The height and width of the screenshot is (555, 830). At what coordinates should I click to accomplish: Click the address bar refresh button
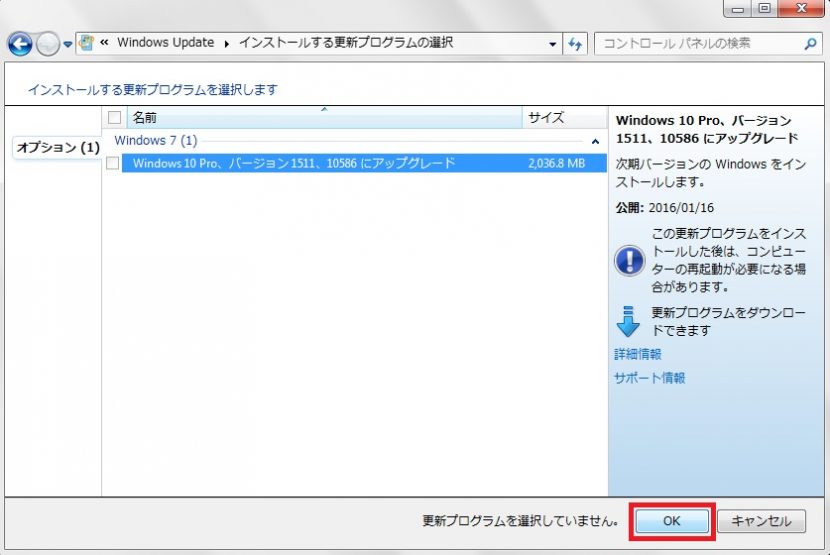575,44
